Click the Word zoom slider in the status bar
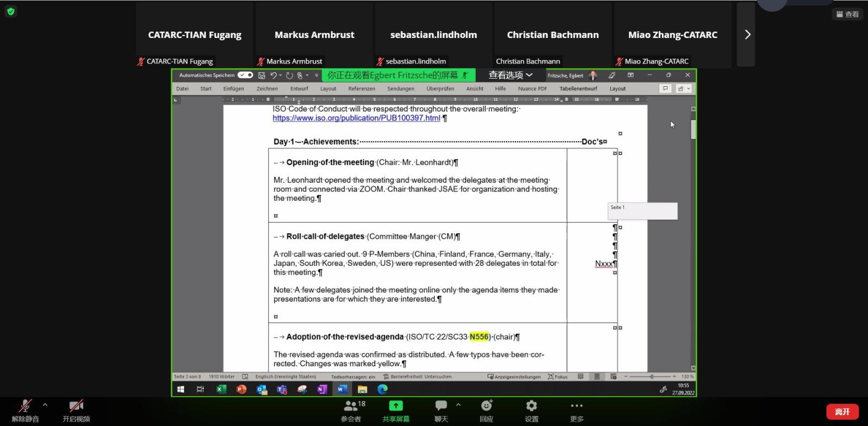Screen dimensions: 868x426 [651, 377]
